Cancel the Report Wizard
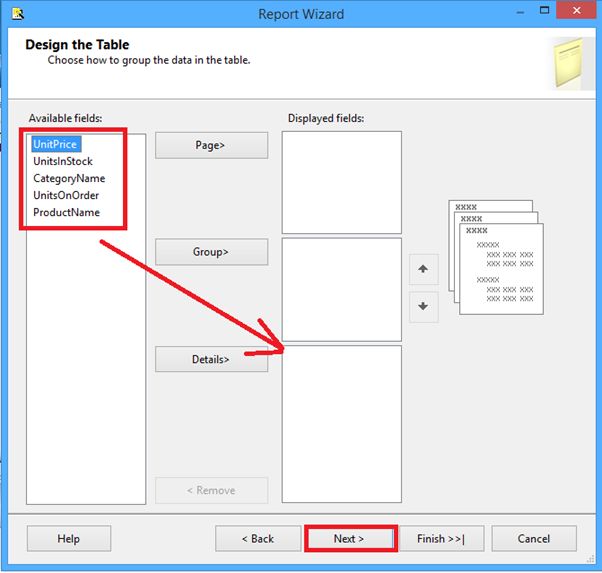Image resolution: width=602 pixels, height=573 pixels. tap(534, 538)
